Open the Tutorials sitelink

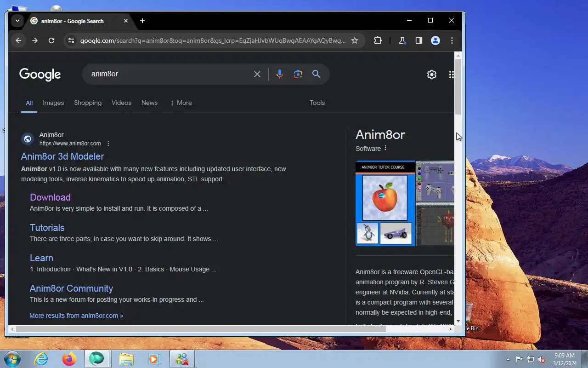coord(47,228)
